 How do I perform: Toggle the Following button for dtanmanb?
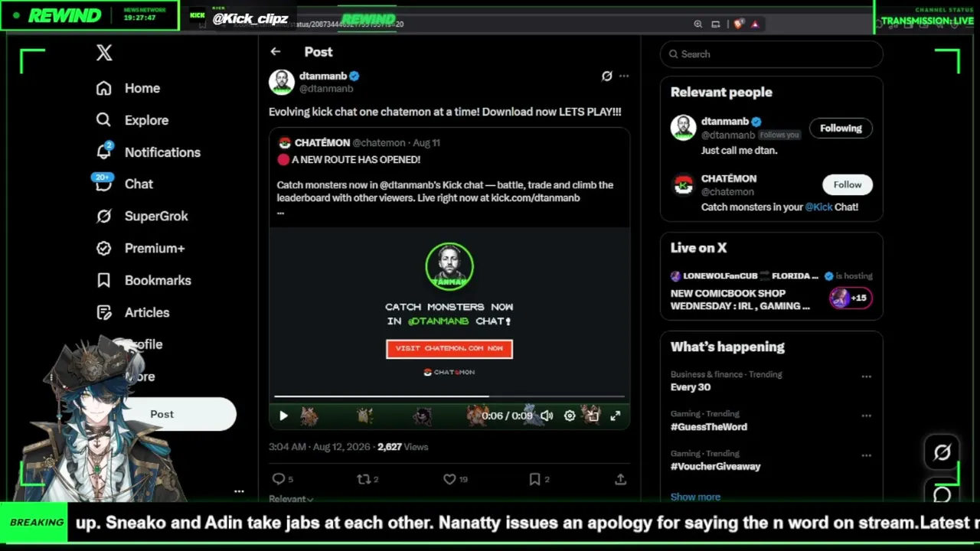coord(841,129)
